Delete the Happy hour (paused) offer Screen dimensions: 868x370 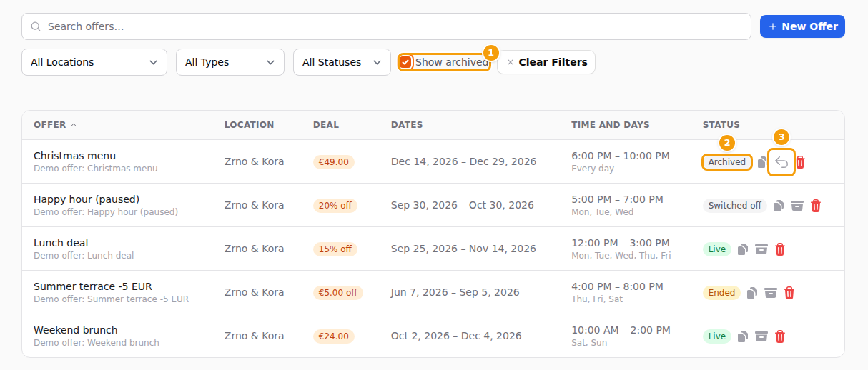click(x=816, y=206)
